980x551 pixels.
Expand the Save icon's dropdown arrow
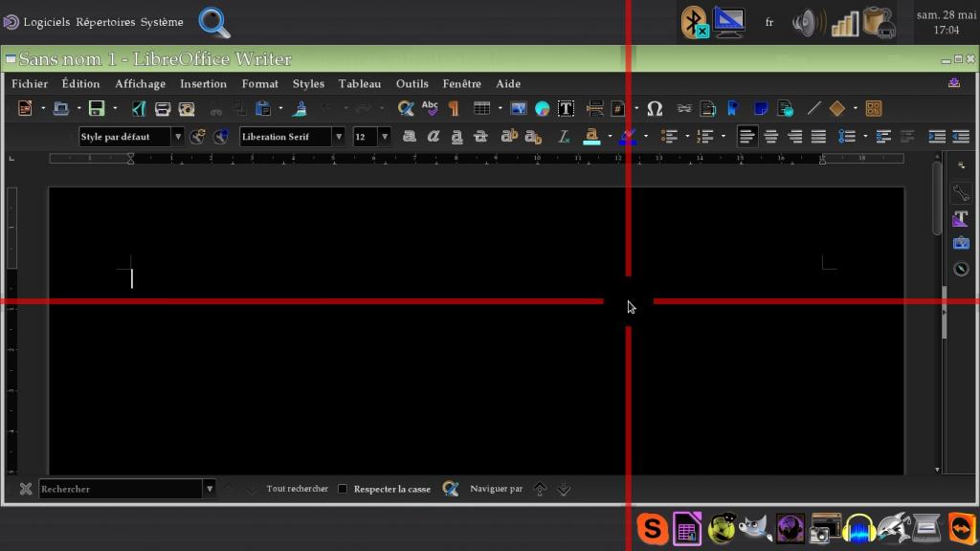click(115, 109)
